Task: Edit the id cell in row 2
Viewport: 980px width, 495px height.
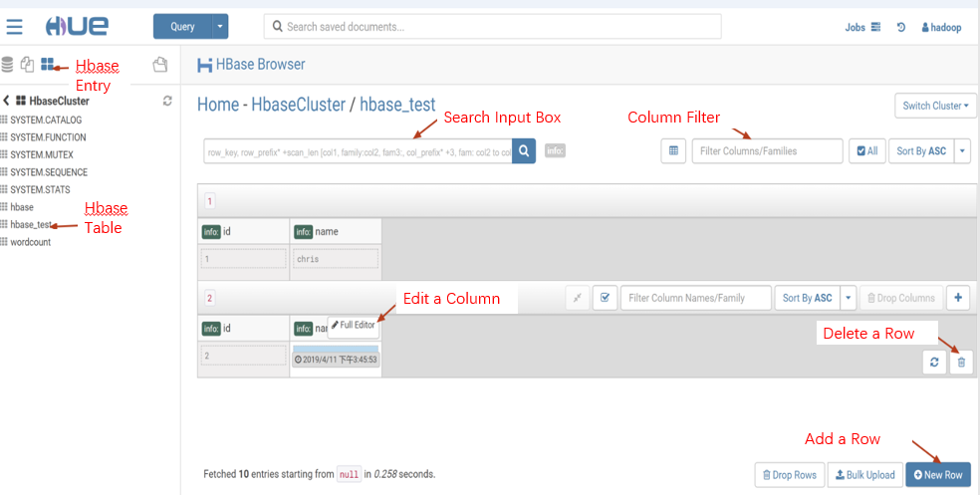Action: click(244, 356)
